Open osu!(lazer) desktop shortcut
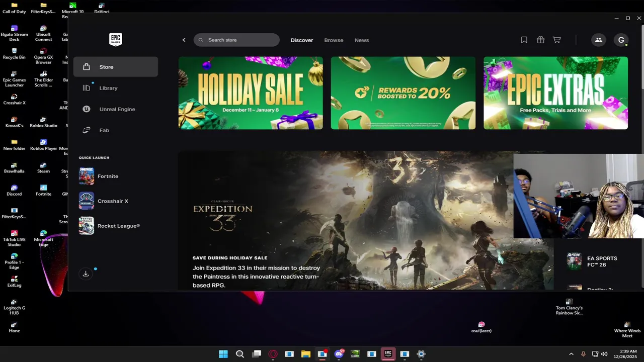 481,327
